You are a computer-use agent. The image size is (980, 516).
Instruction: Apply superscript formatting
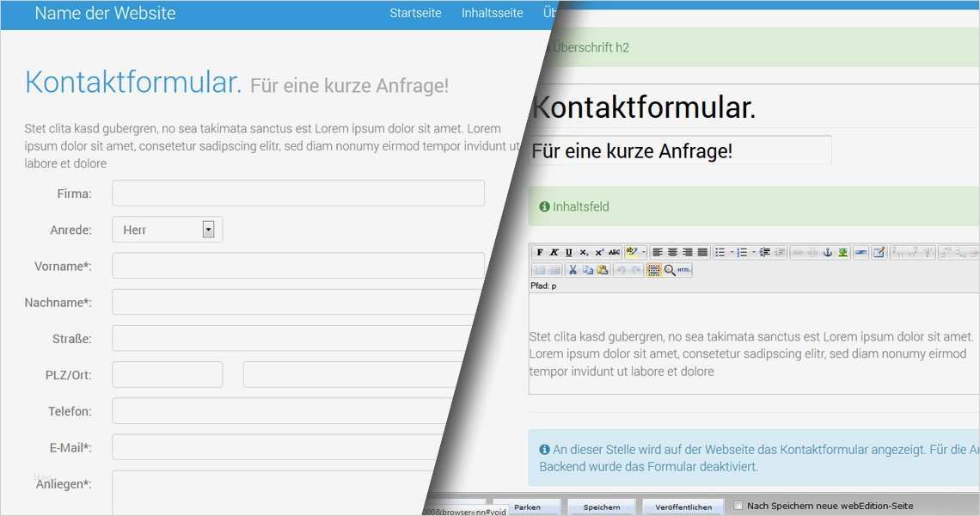coord(599,252)
